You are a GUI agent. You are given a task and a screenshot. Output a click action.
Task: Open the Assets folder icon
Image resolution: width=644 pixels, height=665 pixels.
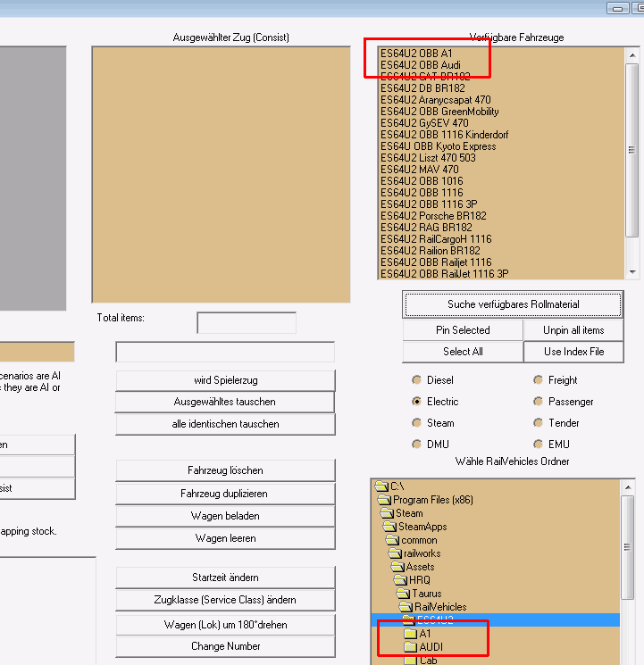click(x=397, y=567)
